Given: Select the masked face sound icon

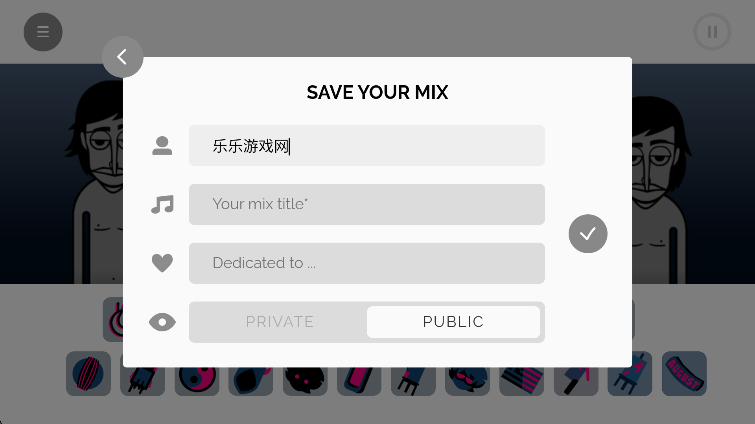Looking at the screenshot, I should coord(468,380).
